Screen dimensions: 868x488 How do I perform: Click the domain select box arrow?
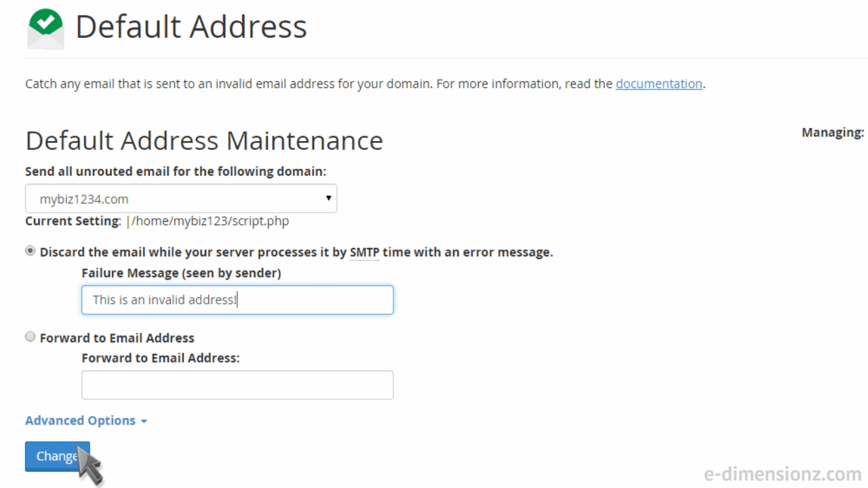coord(328,198)
